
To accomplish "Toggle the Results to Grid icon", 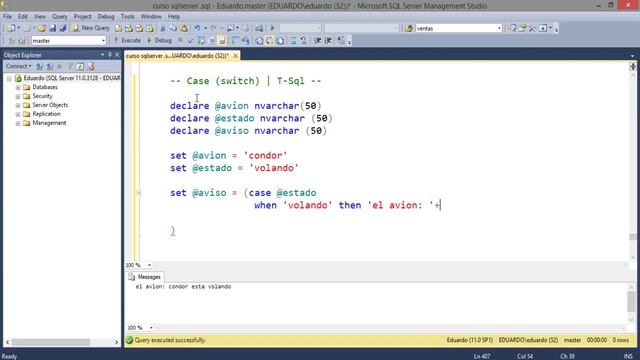I will 269,40.
